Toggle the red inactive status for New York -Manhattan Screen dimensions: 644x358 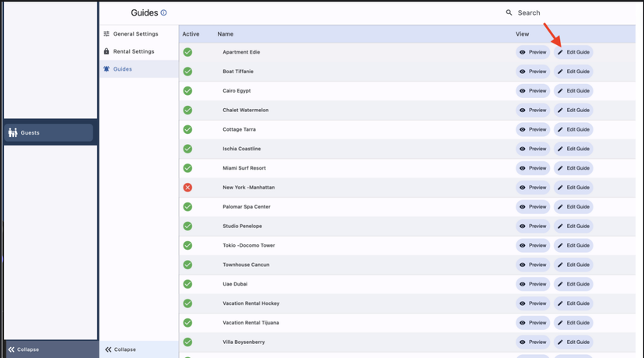point(187,188)
